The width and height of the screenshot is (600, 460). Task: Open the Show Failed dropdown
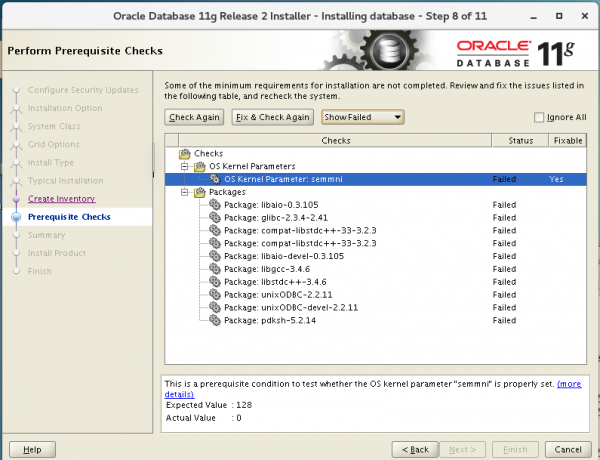362,117
